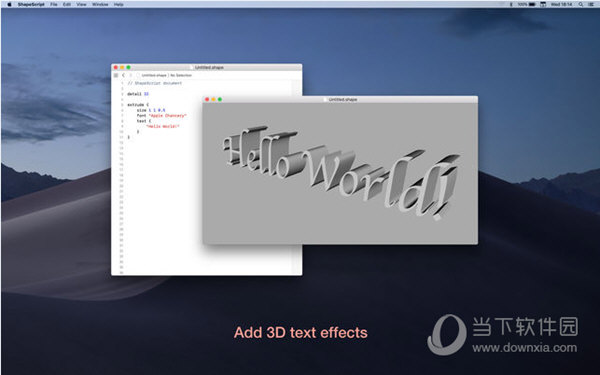The height and width of the screenshot is (375, 600).
Task: Click Untitled.shape in editor jump bar
Action: point(154,75)
